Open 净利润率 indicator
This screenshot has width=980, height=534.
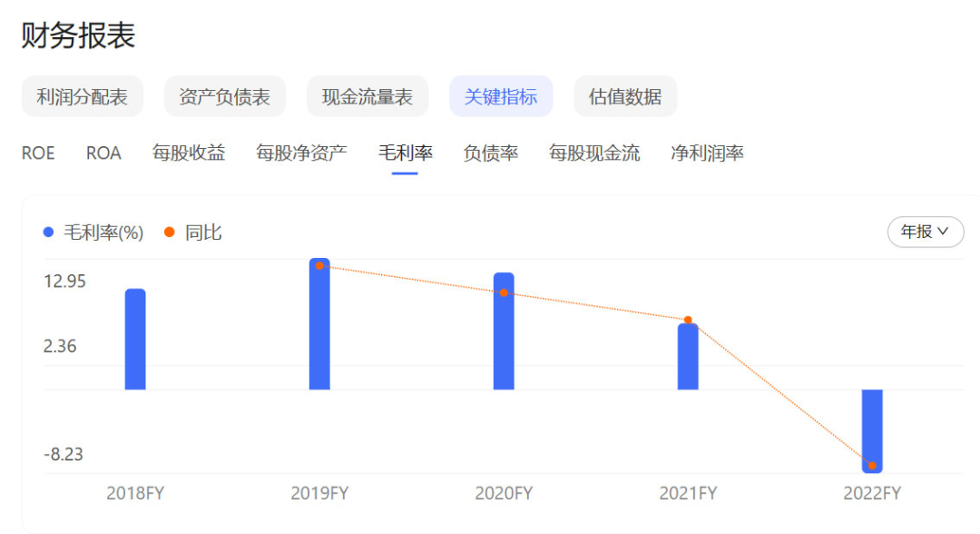coord(707,153)
